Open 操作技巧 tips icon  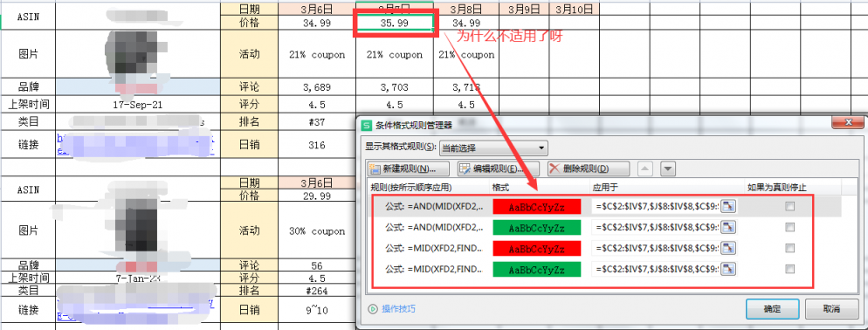coord(373,308)
